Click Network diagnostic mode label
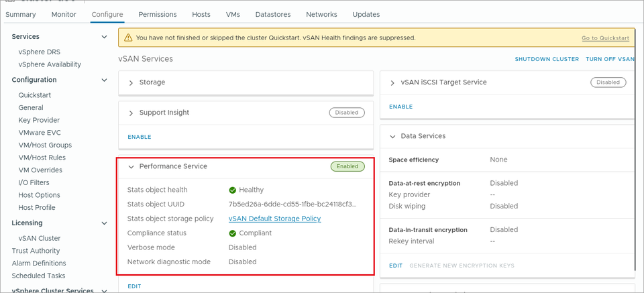 [x=169, y=261]
